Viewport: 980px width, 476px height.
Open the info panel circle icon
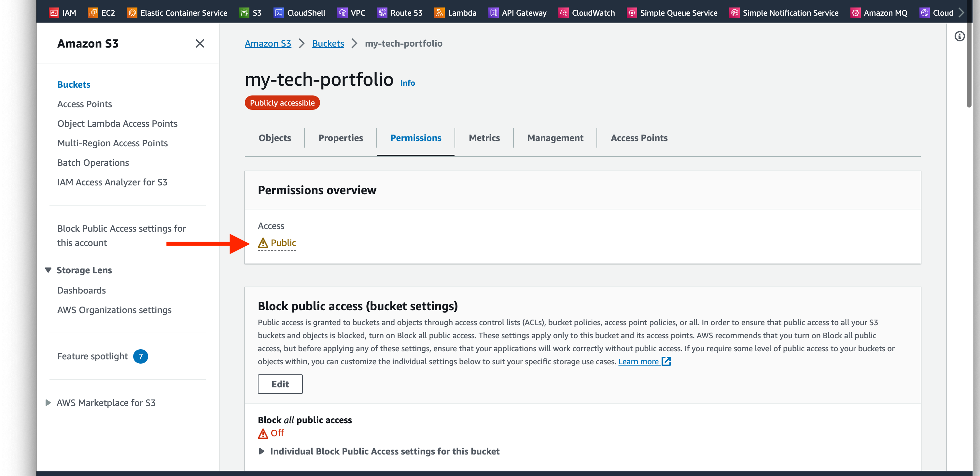[959, 36]
